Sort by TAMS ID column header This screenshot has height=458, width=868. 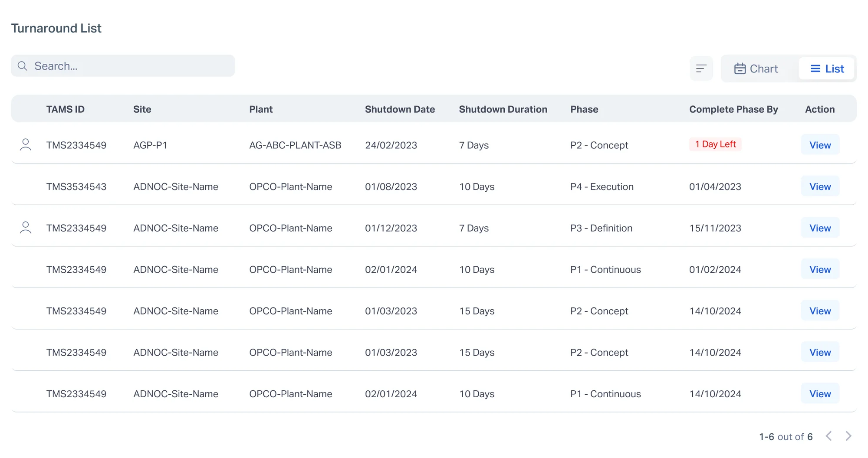pos(66,109)
